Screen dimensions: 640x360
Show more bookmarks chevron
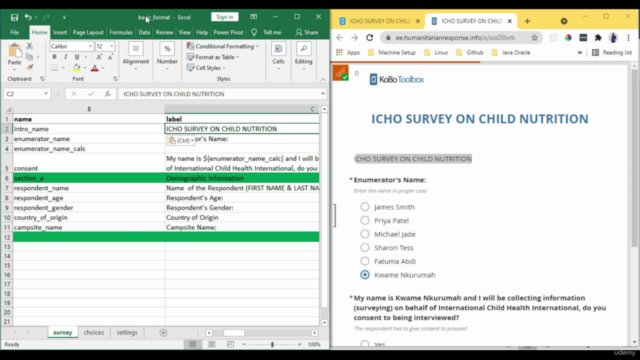580,53
